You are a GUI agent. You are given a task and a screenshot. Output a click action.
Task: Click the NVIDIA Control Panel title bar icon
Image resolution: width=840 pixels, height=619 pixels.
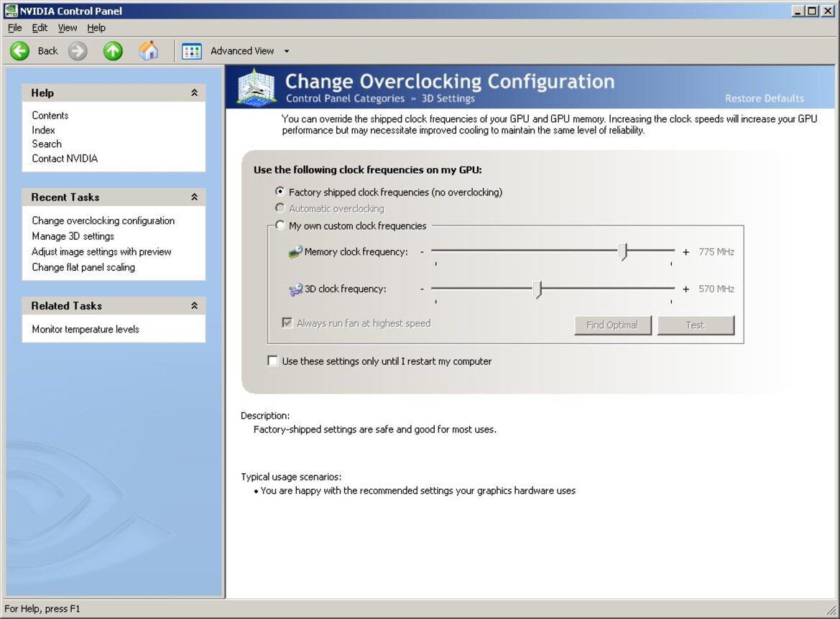pos(10,11)
